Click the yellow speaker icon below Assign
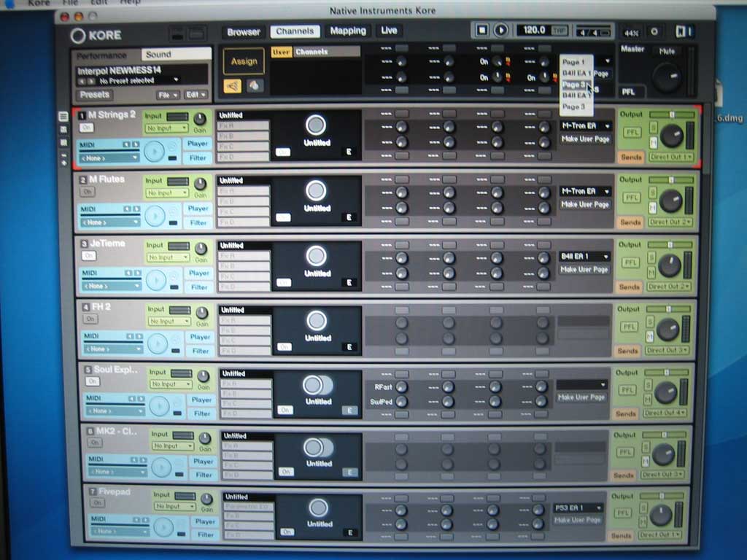The image size is (747, 560). (233, 86)
